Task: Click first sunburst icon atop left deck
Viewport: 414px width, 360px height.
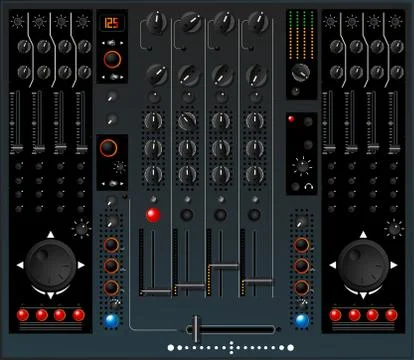Action: [x=17, y=22]
